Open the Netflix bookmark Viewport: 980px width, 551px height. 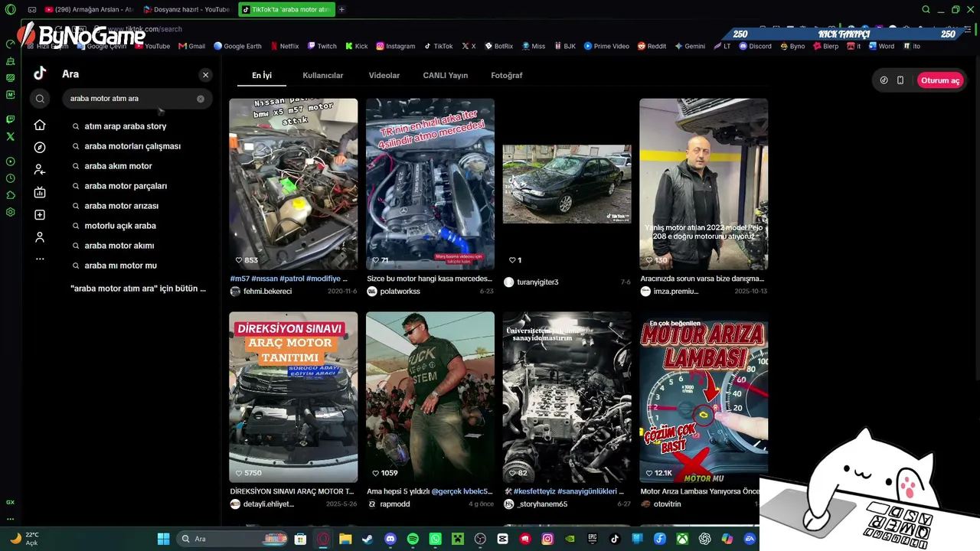tap(283, 46)
